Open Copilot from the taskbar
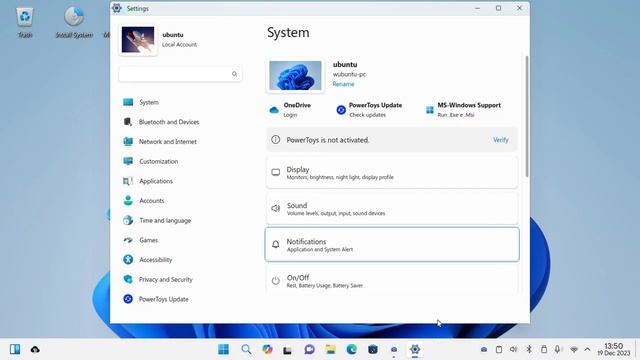The width and height of the screenshot is (640, 360). click(267, 349)
